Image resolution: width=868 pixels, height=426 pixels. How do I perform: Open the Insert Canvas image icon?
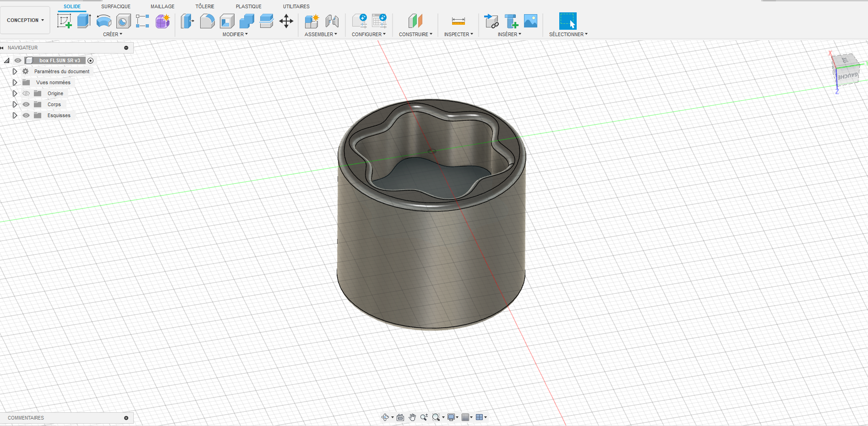(x=530, y=21)
